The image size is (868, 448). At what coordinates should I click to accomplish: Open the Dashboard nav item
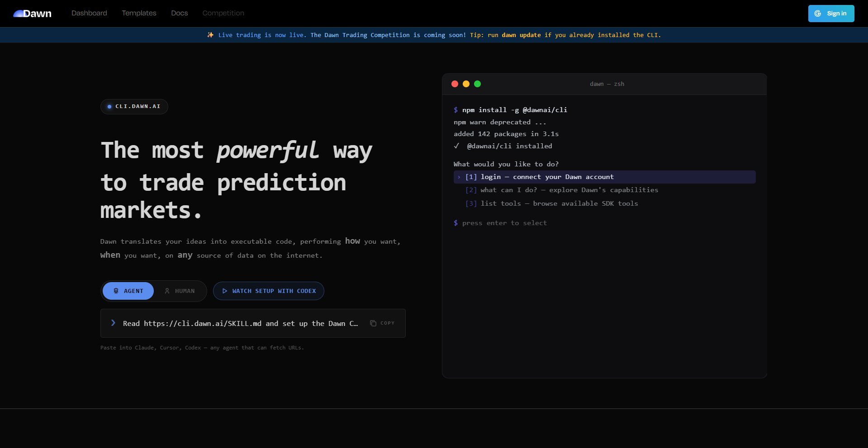pyautogui.click(x=89, y=13)
